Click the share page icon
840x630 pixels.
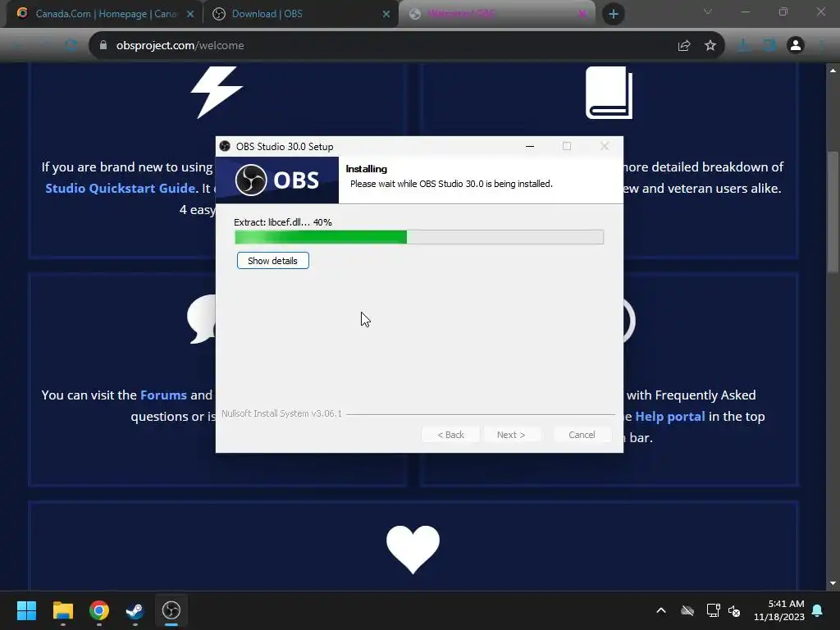(x=684, y=46)
